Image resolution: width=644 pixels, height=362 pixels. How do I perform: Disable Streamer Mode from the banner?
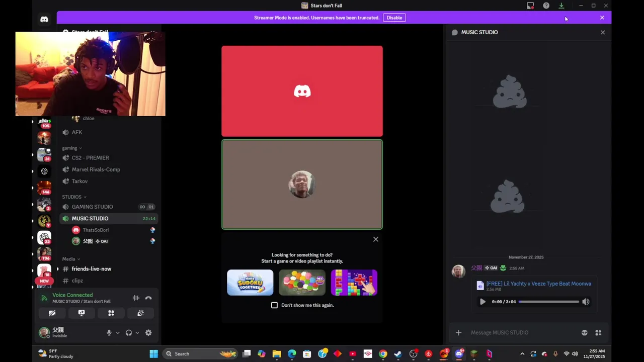tap(394, 18)
